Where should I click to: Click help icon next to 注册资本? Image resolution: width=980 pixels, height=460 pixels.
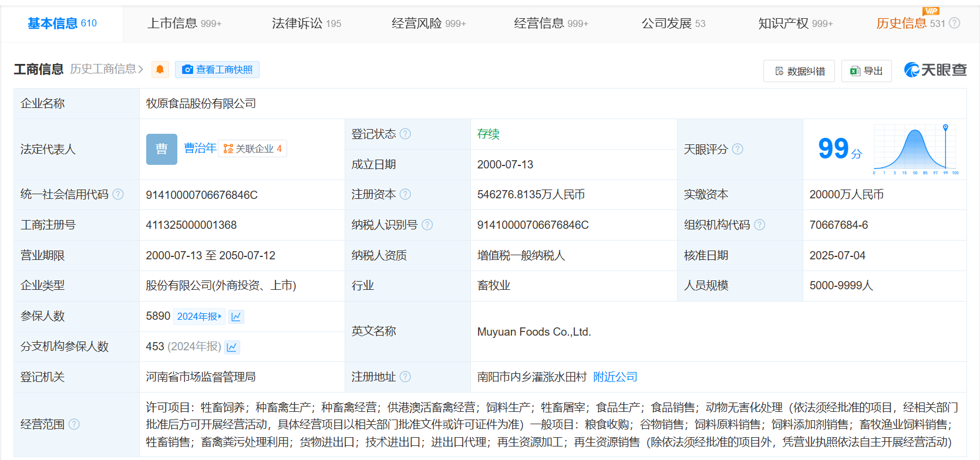[405, 194]
